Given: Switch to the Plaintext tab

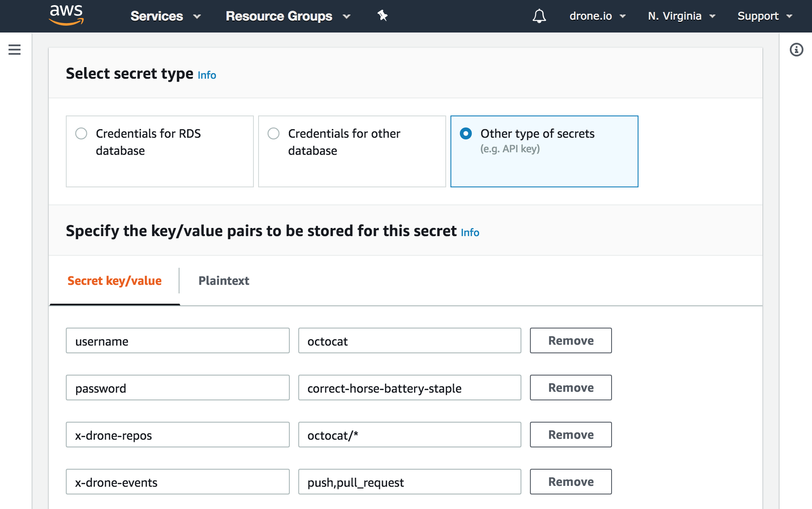Looking at the screenshot, I should 224,281.
